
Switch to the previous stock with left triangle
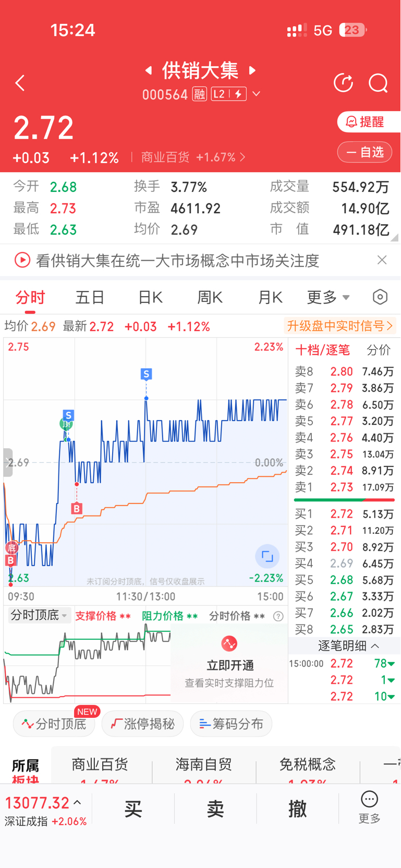149,70
